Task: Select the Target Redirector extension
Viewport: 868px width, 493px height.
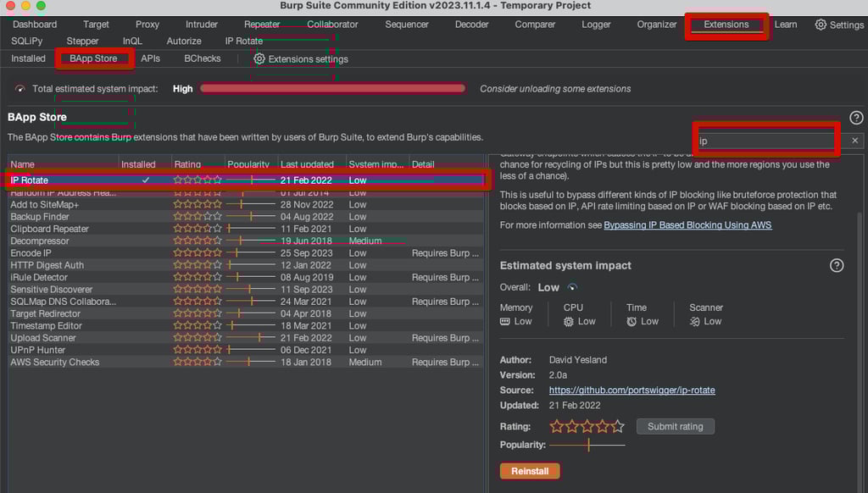Action: tap(246, 313)
